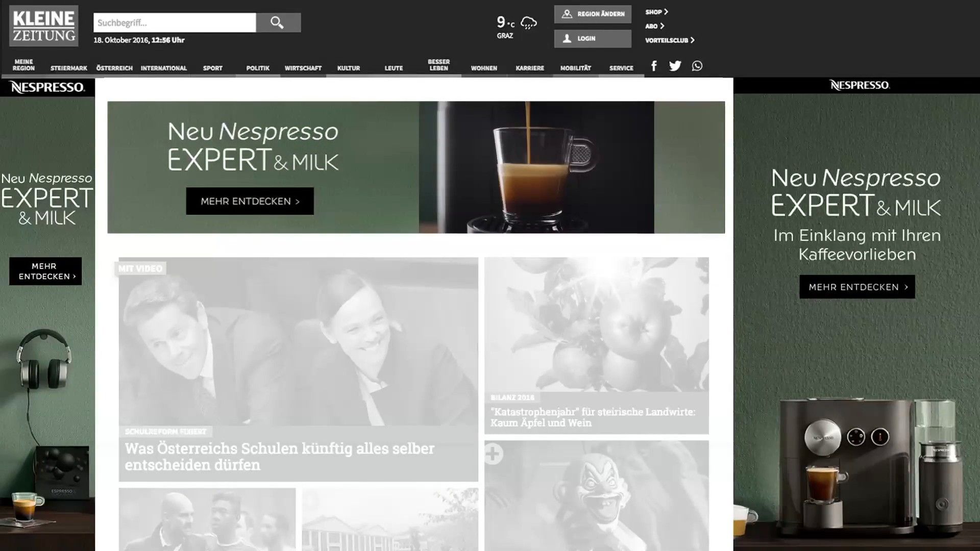Open the Steiermark section
Screen dimensions: 980x551
coord(69,68)
